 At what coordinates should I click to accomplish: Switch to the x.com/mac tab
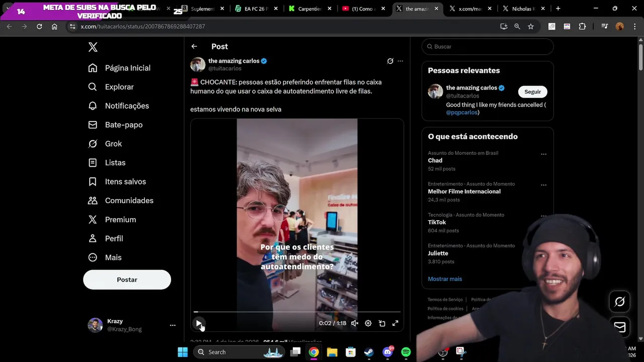(470, 9)
